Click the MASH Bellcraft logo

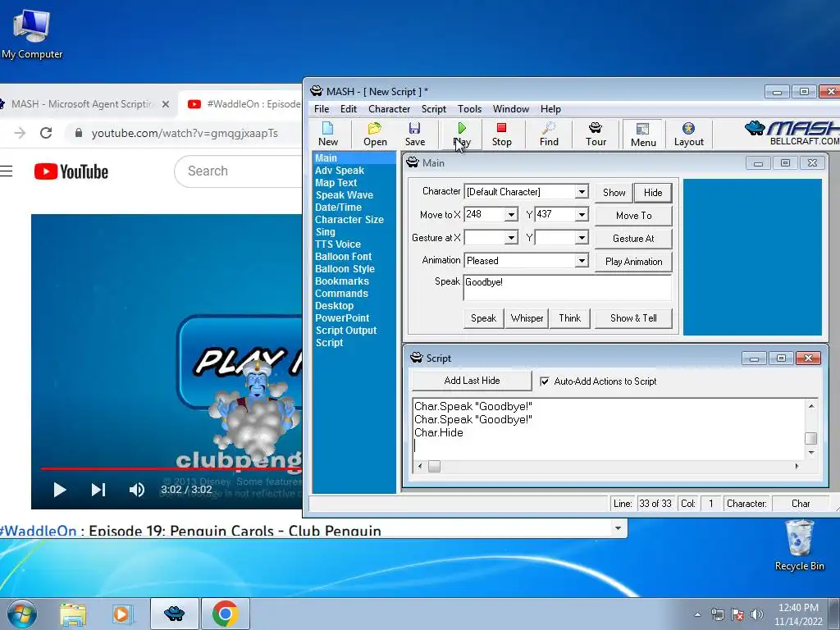[792, 133]
